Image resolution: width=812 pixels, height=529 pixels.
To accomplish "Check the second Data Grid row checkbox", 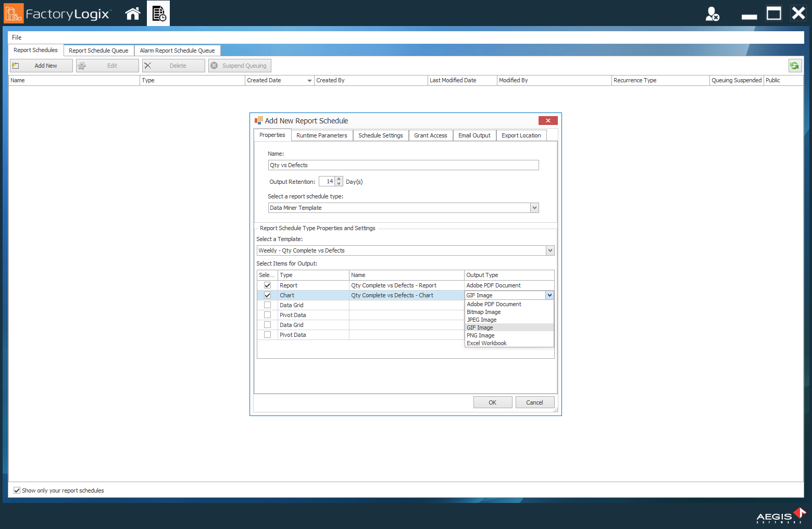I will pos(267,325).
